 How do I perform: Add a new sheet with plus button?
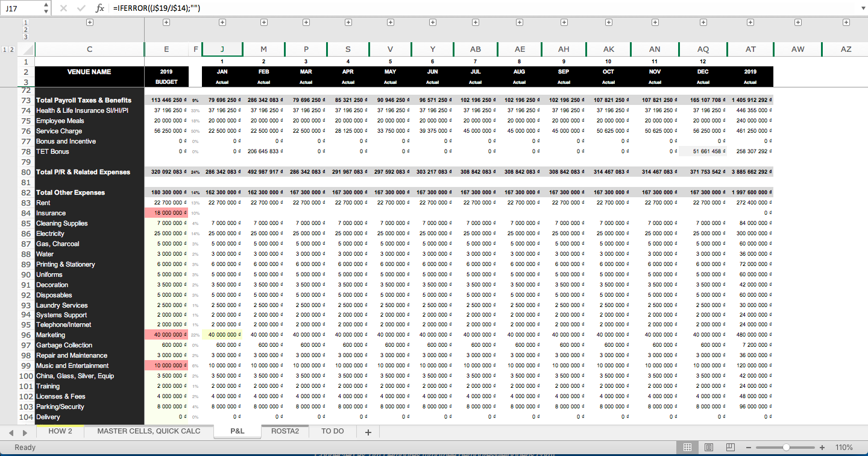pos(368,431)
